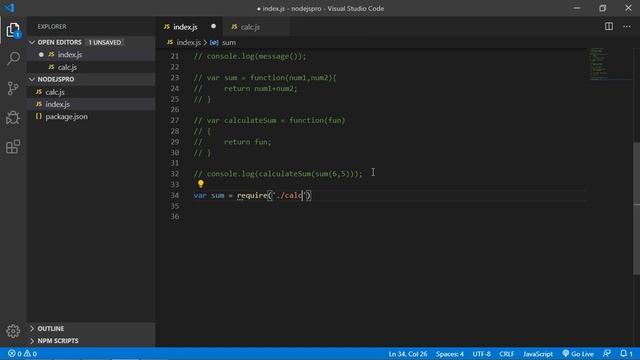This screenshot has height=360, width=640.
Task: Open the Explorer view in activity bar
Action: click(13, 30)
